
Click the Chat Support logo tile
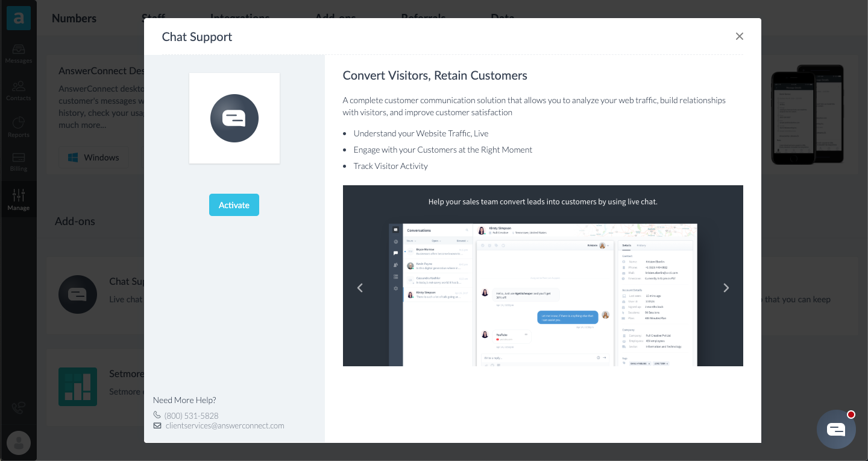[234, 118]
